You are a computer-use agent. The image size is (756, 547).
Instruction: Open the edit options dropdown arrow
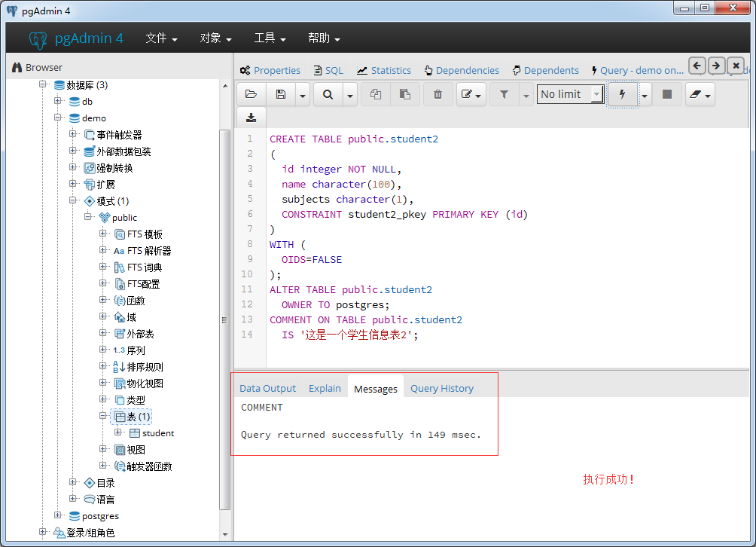pyautogui.click(x=478, y=94)
